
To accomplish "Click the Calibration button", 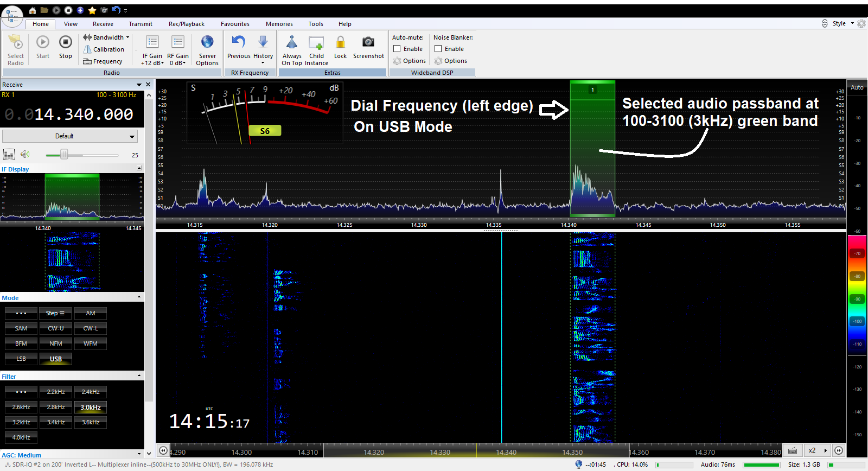I will (104, 49).
